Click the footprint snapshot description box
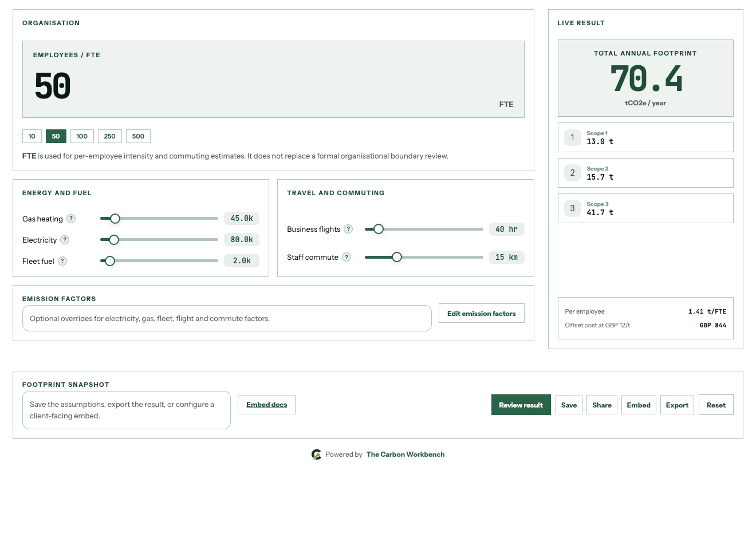 (127, 410)
